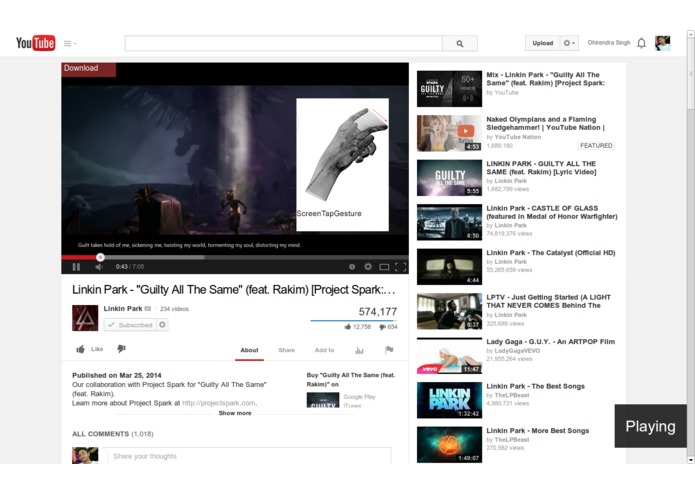Enter full screen mode
The height and width of the screenshot is (494, 695).
coord(400,267)
